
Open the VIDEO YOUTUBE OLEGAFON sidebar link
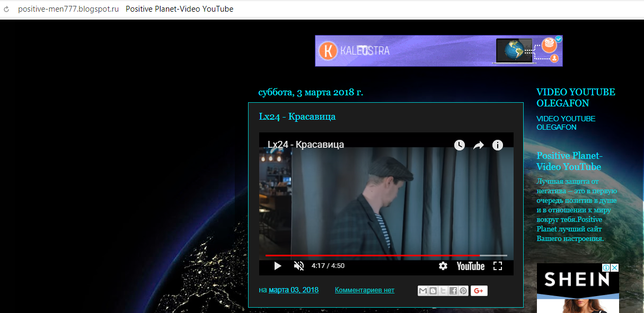pos(566,123)
